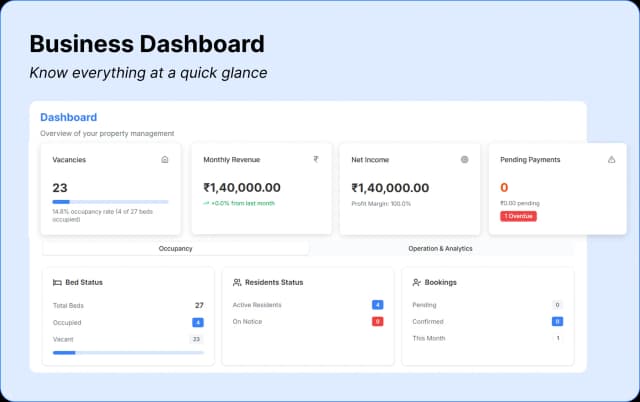Click the blue Confirmed bookings count badge
The width and height of the screenshot is (640, 402).
click(x=557, y=321)
